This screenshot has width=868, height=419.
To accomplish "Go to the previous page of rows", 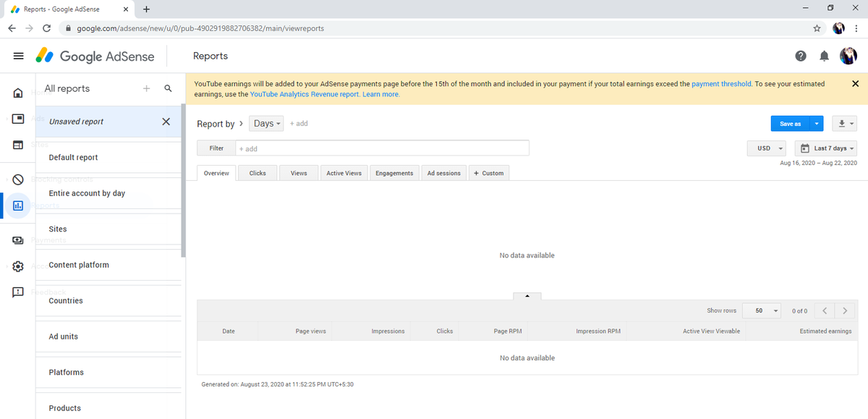I will coord(825,310).
